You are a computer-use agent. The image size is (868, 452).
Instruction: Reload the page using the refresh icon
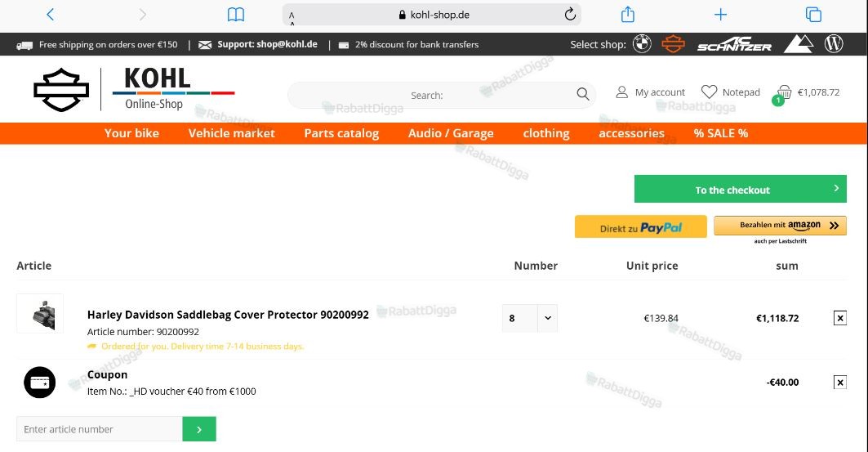tap(570, 15)
